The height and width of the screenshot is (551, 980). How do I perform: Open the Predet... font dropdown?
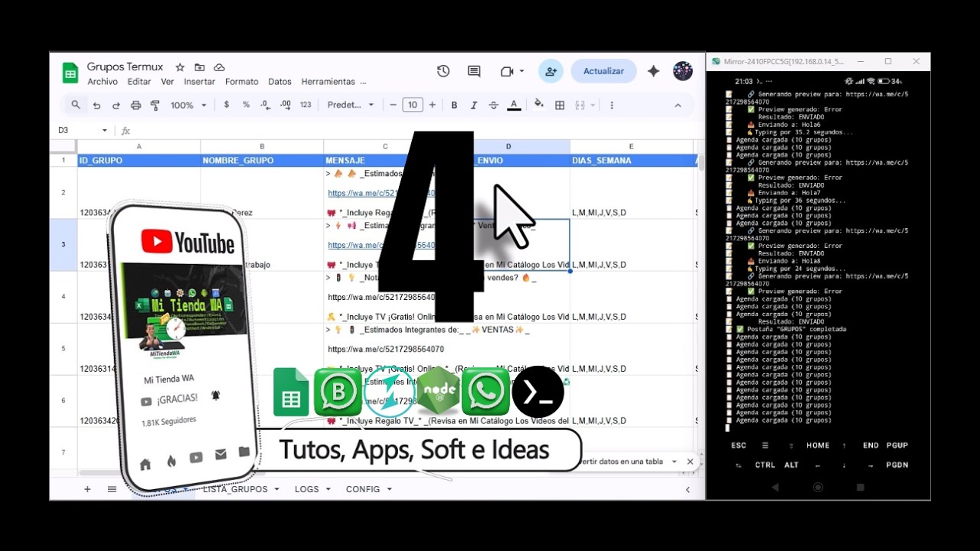tap(351, 105)
